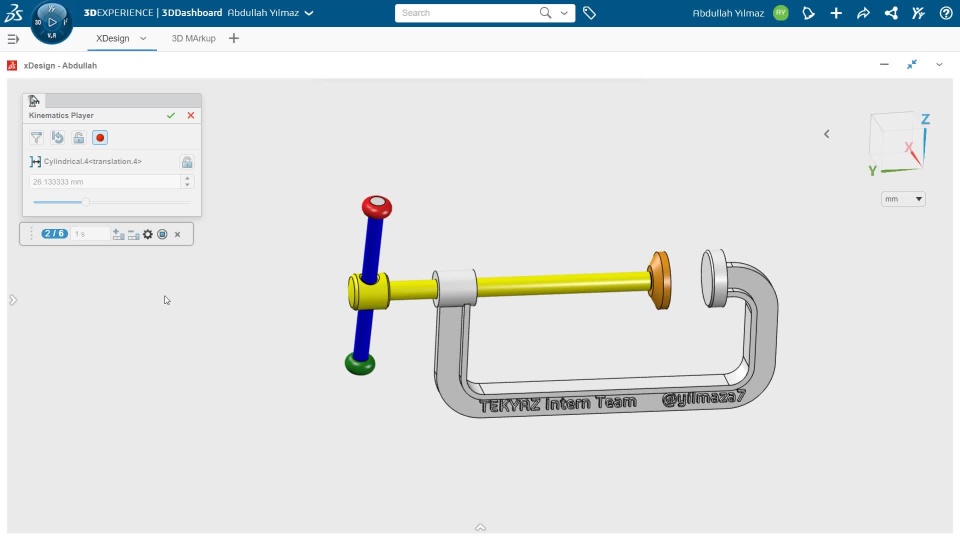Click the Add plus icon in top bar
Image resolution: width=960 pixels, height=540 pixels.
pos(836,13)
